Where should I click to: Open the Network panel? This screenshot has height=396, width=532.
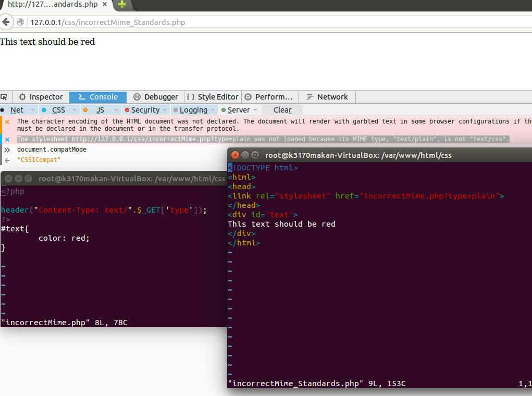[327, 97]
